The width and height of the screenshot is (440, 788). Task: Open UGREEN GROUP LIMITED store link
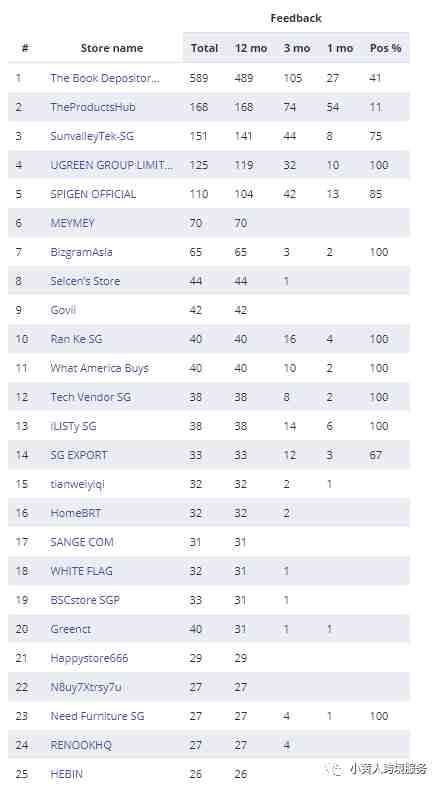point(112,165)
